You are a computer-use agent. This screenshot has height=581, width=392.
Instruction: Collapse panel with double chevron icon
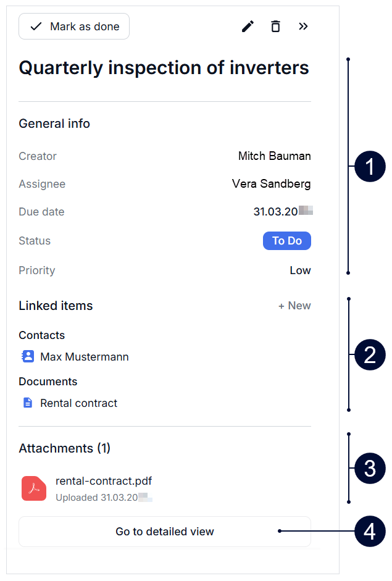pos(303,27)
